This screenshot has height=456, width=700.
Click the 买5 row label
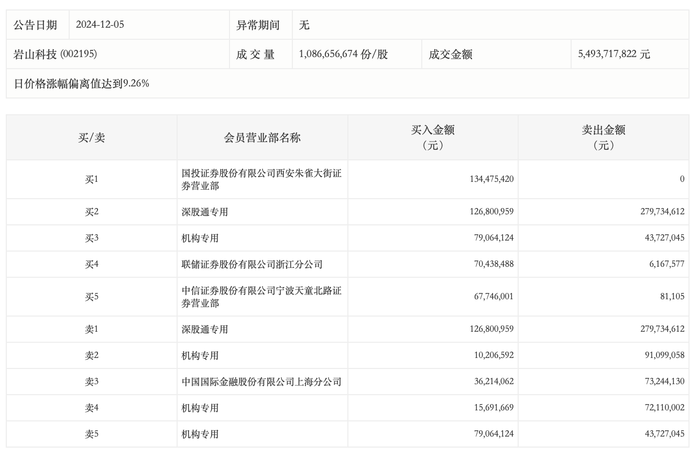[92, 297]
